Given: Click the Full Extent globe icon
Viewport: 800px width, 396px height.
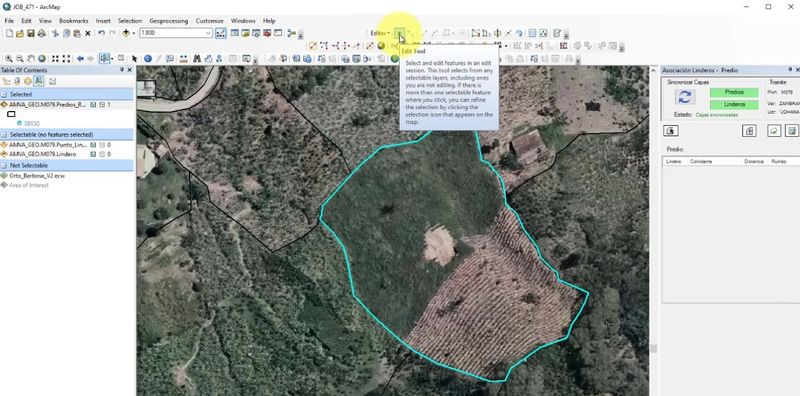Looking at the screenshot, I should click(42, 59).
